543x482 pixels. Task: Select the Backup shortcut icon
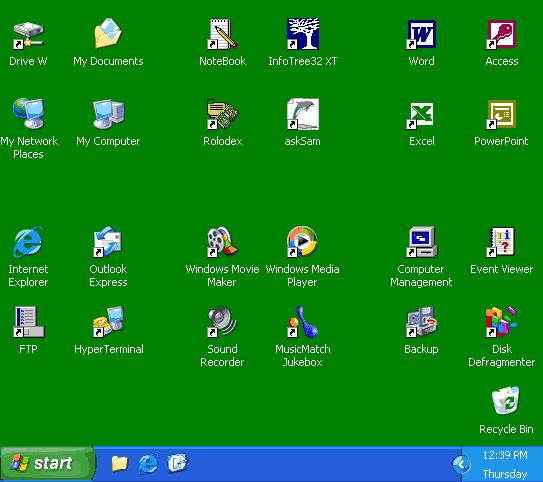(x=422, y=322)
